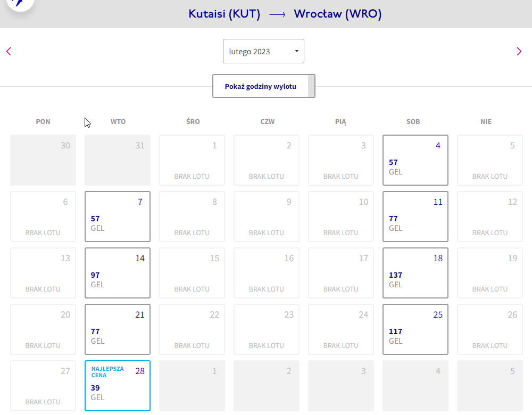Click February 10 no-flight cell
The height and width of the screenshot is (415, 532).
pyautogui.click(x=341, y=217)
